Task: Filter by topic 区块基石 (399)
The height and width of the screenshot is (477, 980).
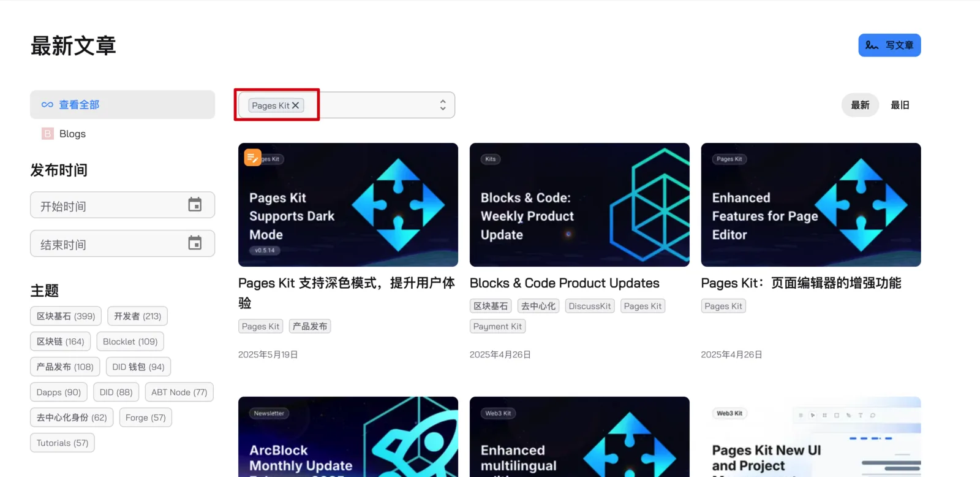Action: click(x=66, y=316)
